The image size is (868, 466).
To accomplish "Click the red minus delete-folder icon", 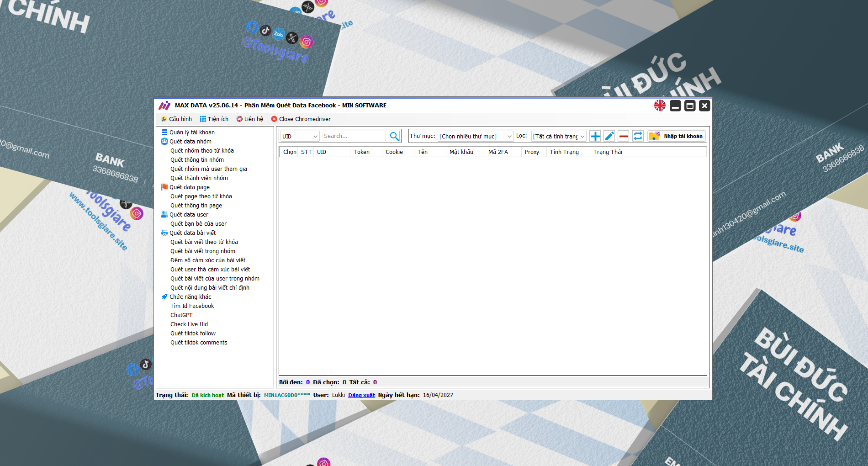I will tap(624, 136).
